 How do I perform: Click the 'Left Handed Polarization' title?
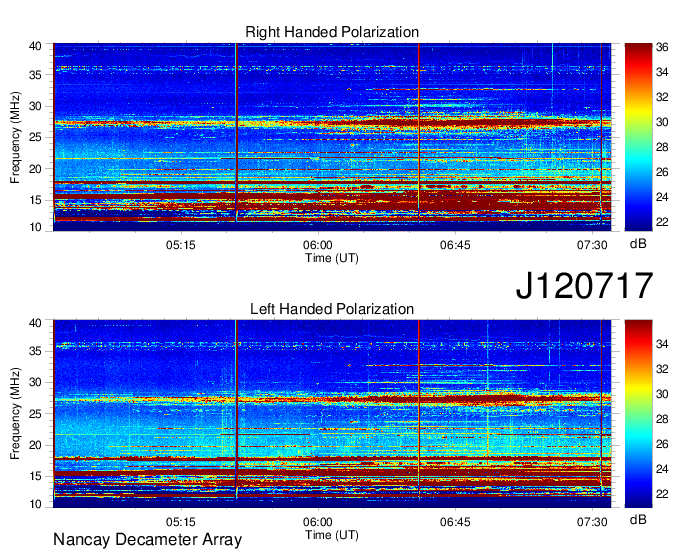[x=332, y=309]
